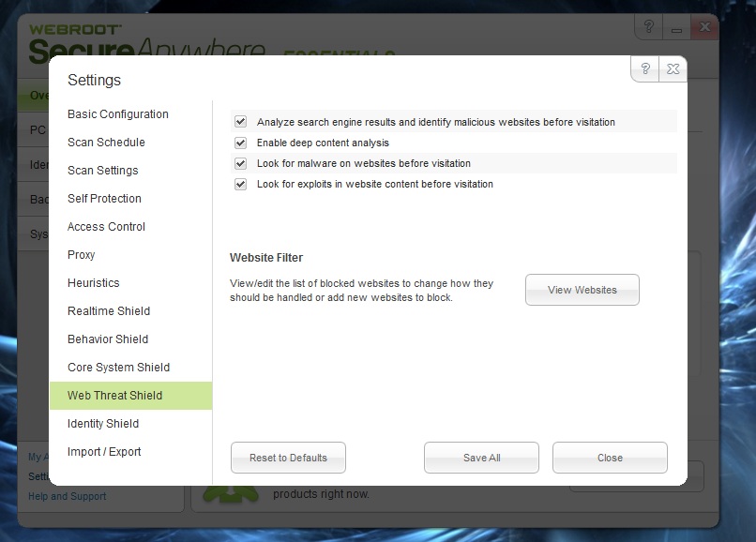This screenshot has height=542, width=756.
Task: Click the Settings dialog title text
Action: (94, 80)
